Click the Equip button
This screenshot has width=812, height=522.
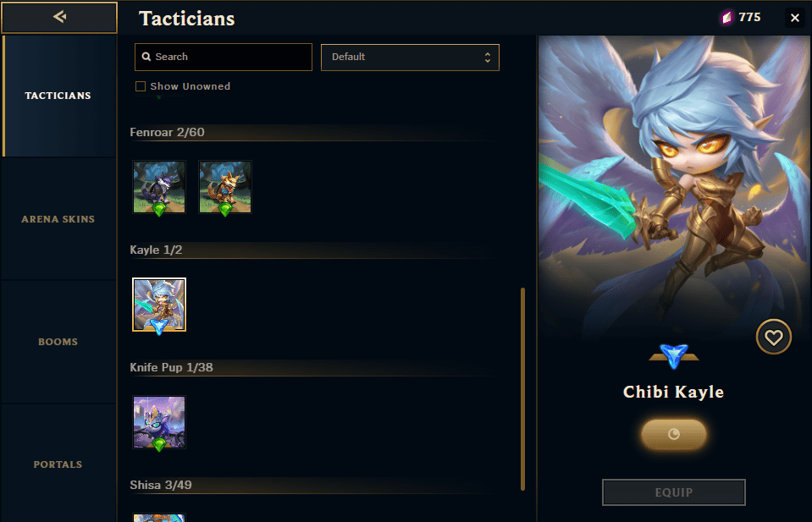point(674,492)
